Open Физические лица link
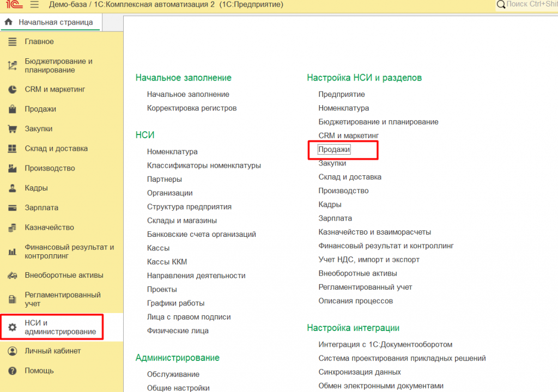 click(178, 331)
